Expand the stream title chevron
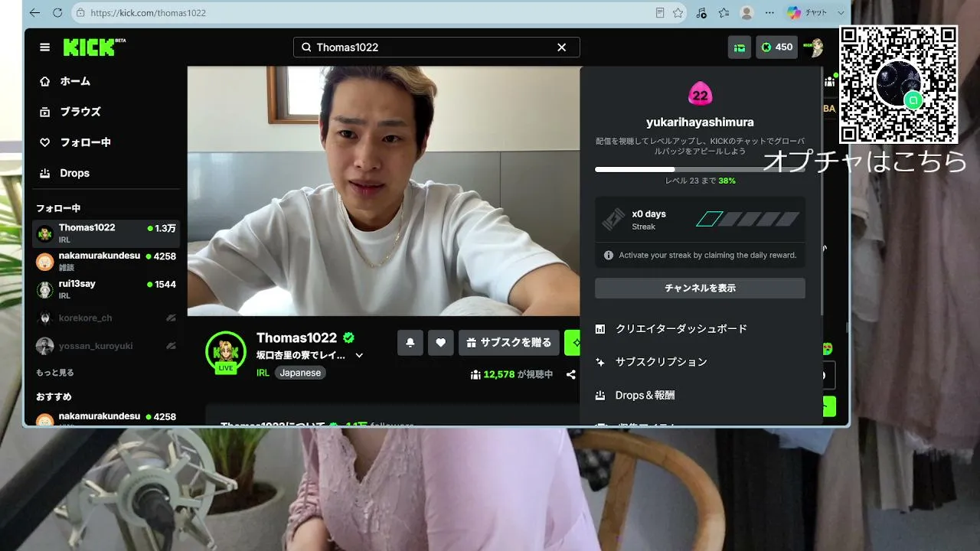980x551 pixels. (359, 356)
